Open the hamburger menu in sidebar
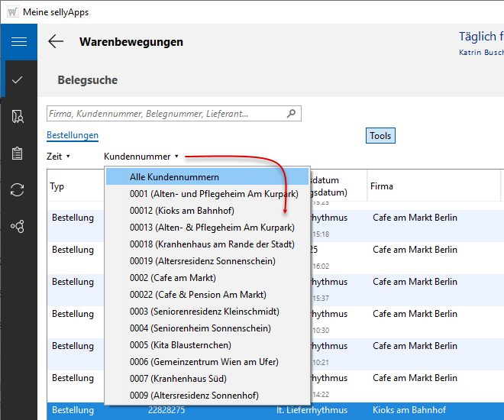Image resolution: width=504 pixels, height=420 pixels. [18, 41]
